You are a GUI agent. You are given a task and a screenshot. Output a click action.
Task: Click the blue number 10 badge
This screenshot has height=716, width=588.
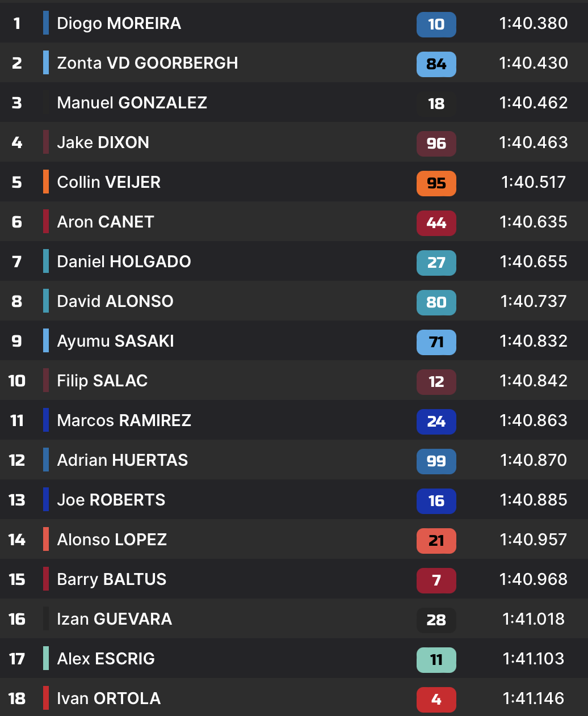click(x=436, y=24)
